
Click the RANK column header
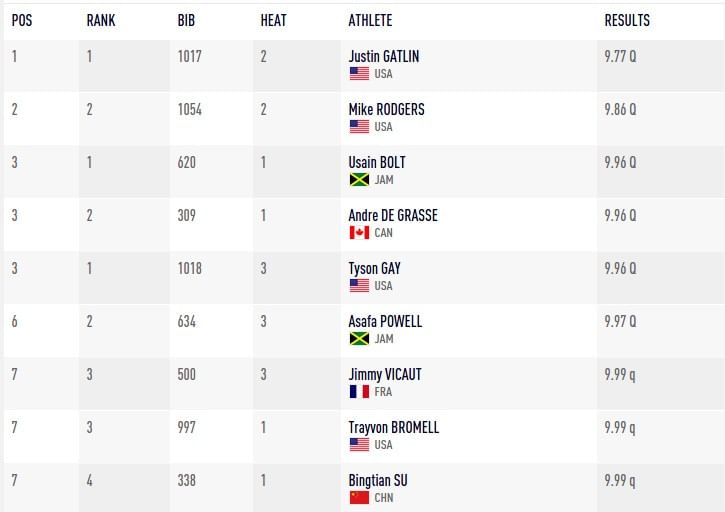(101, 20)
